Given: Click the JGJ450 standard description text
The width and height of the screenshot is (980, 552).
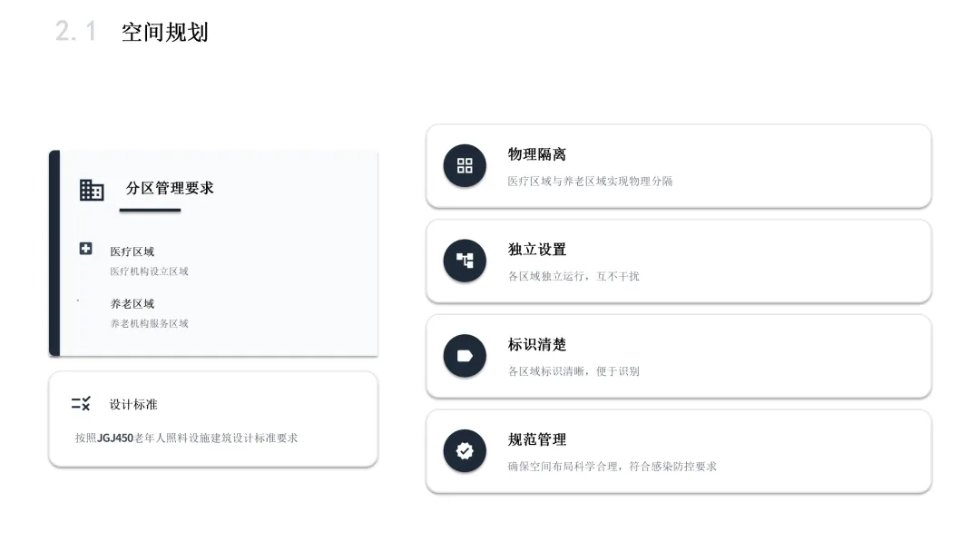Looking at the screenshot, I should coord(186,439).
